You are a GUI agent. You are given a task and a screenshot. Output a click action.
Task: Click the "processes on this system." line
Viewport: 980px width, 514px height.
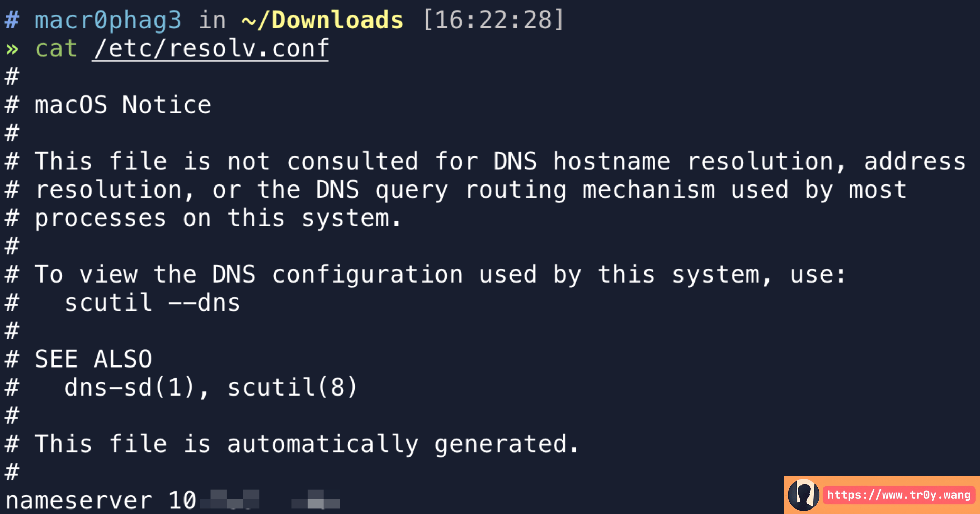[218, 218]
